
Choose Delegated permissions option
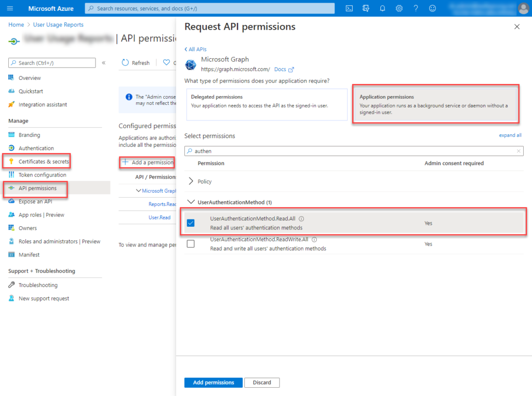pyautogui.click(x=267, y=104)
